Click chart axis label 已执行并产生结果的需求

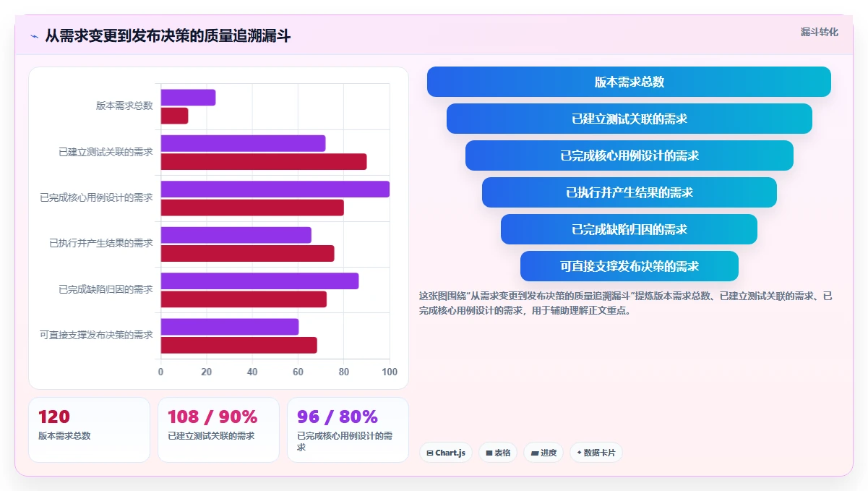[x=101, y=244]
